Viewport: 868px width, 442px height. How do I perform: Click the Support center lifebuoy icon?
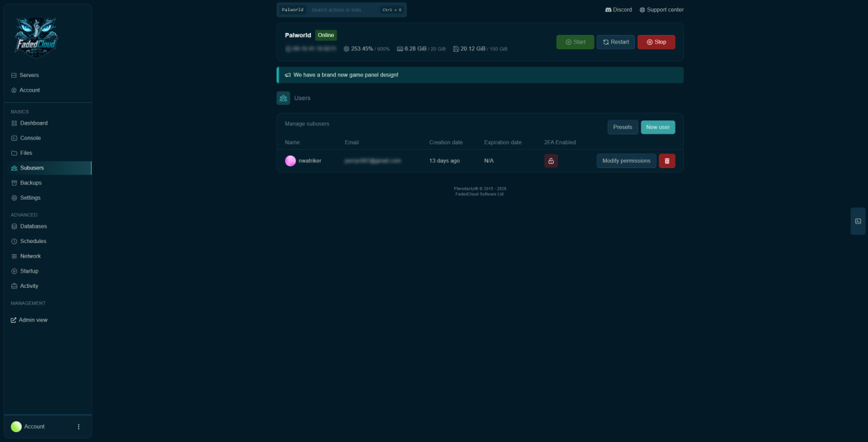[642, 10]
